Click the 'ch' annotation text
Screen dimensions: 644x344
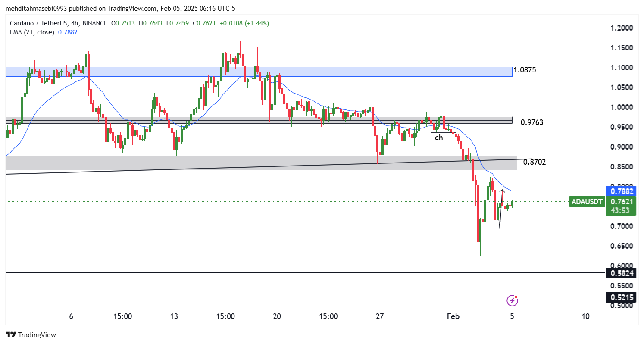(438, 138)
